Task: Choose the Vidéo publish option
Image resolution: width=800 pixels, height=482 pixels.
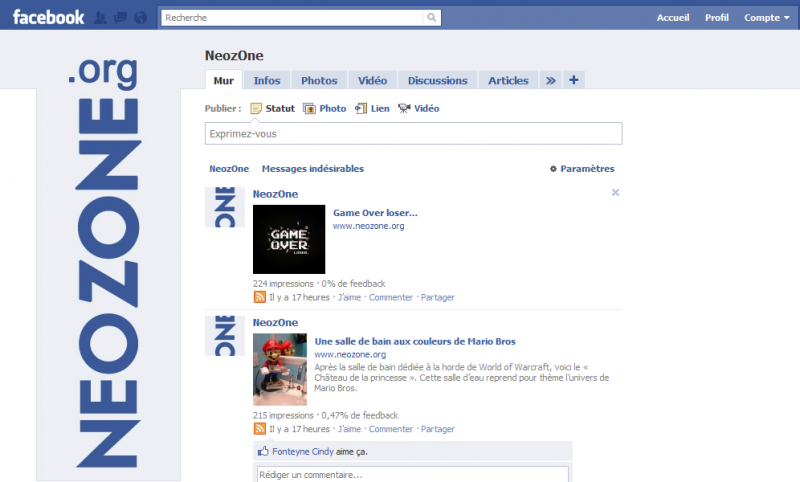Action: coord(405,108)
